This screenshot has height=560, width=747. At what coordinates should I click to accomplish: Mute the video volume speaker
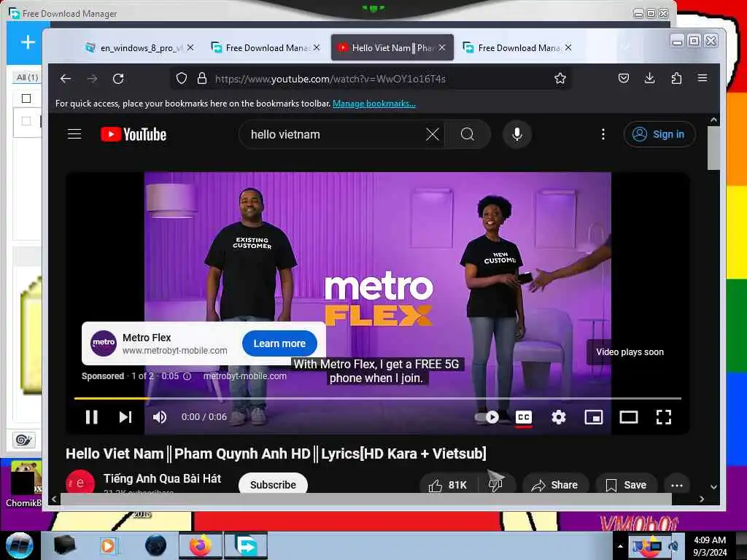160,417
